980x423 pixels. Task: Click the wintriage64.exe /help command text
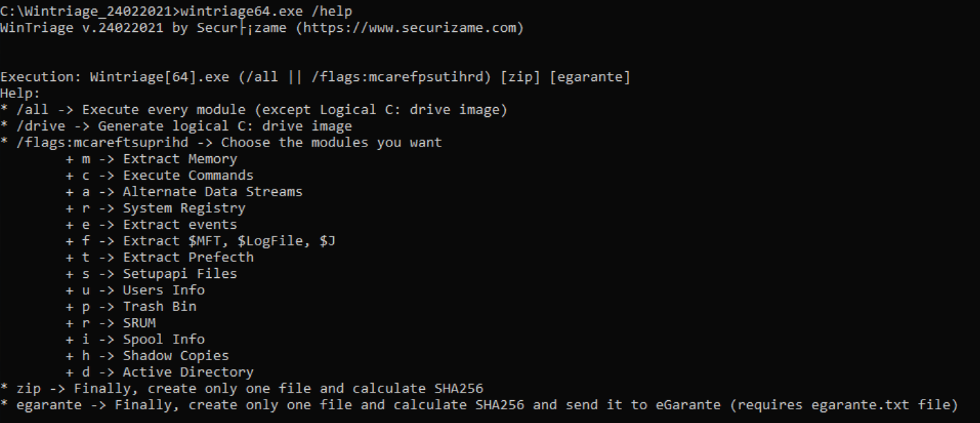[x=266, y=12]
